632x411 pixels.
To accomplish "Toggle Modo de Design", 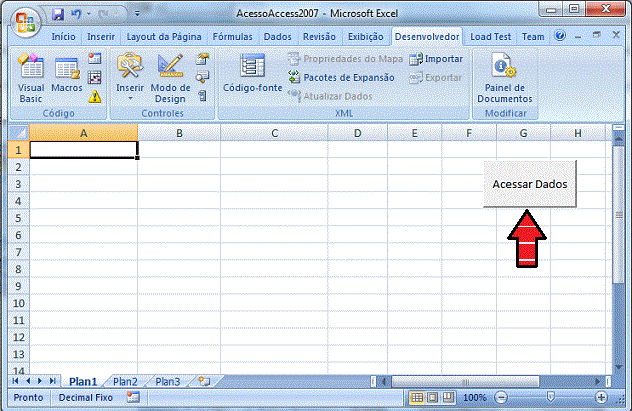I will point(170,78).
